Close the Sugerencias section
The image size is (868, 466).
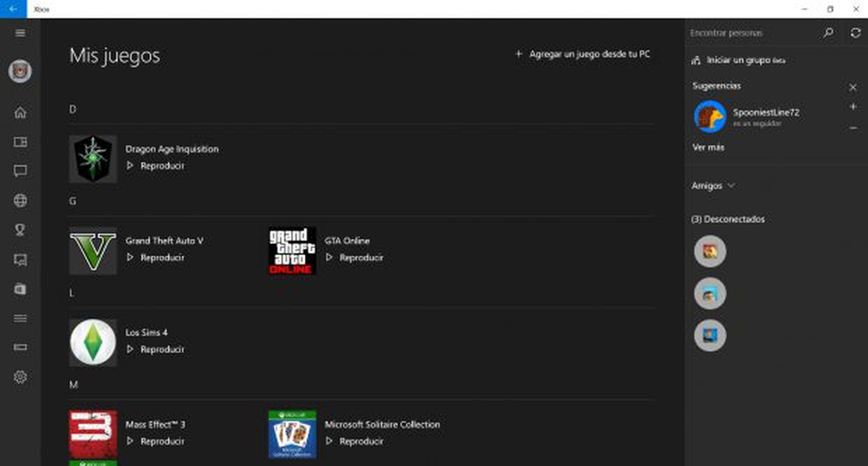pyautogui.click(x=853, y=87)
